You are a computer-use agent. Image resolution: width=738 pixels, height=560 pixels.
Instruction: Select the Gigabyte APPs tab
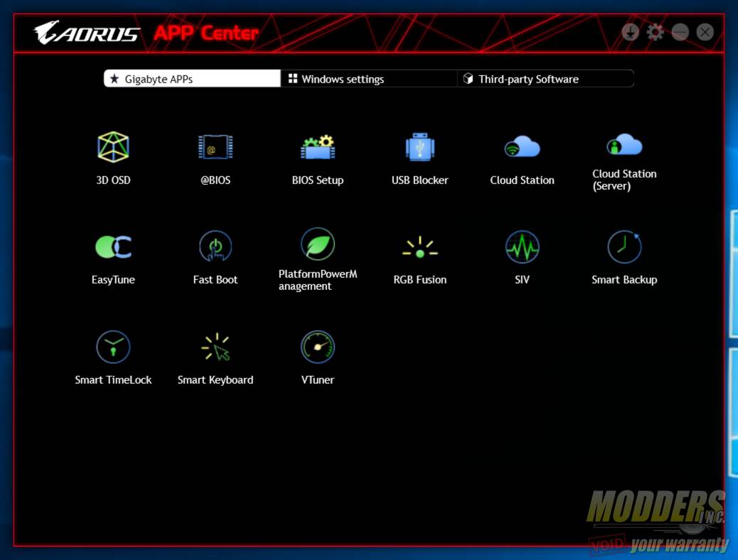click(x=192, y=79)
